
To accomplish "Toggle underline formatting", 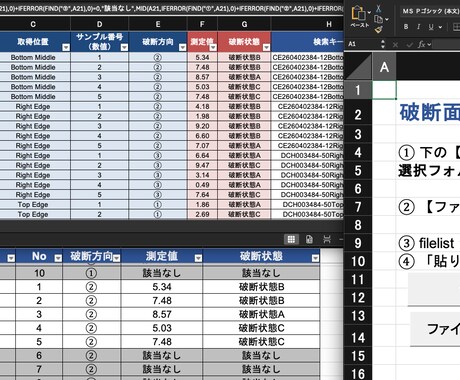I will pos(431,27).
